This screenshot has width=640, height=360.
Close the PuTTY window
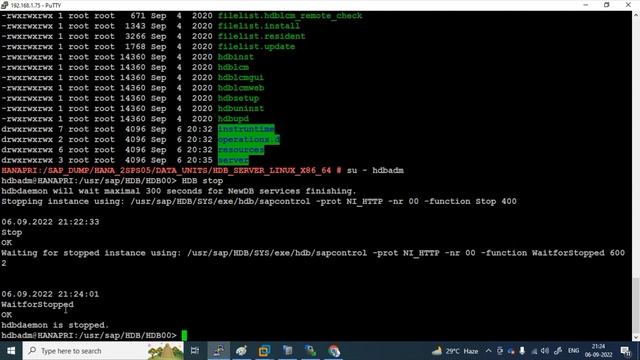coord(628,5)
